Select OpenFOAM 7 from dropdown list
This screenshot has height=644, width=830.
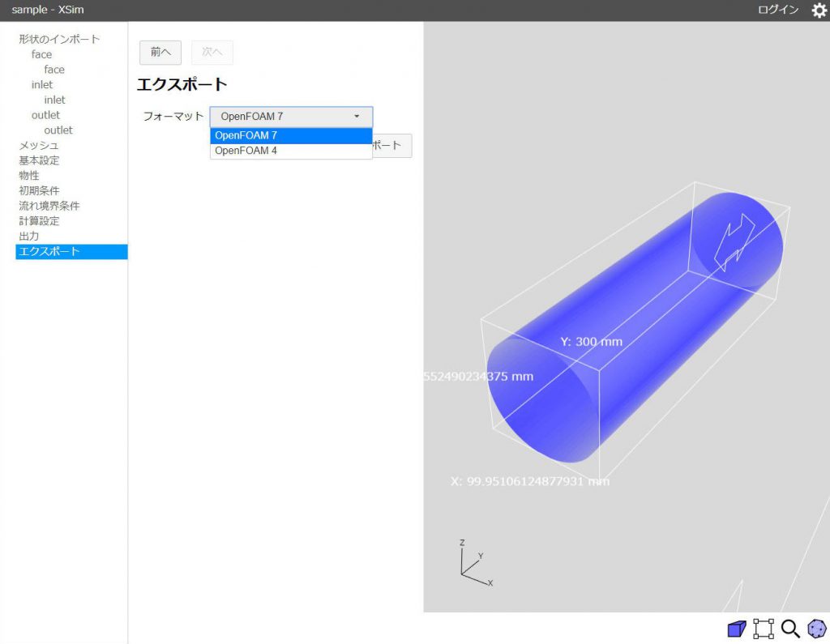click(x=291, y=135)
